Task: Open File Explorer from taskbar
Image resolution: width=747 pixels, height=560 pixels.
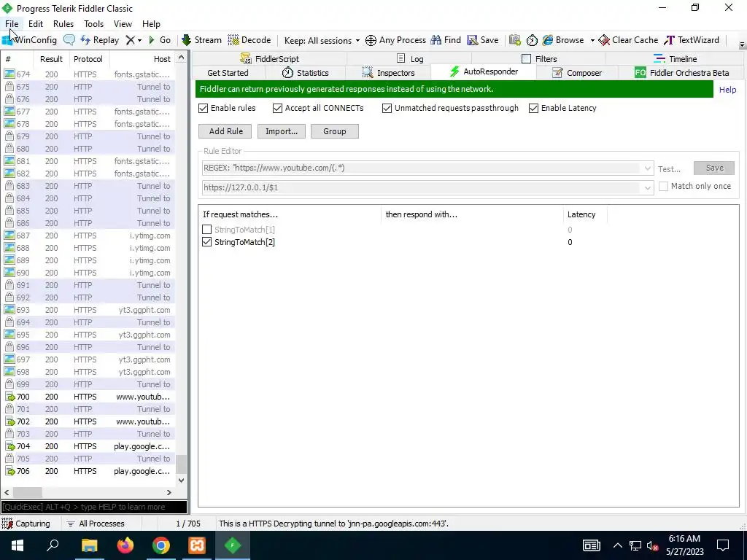Action: pos(89,545)
